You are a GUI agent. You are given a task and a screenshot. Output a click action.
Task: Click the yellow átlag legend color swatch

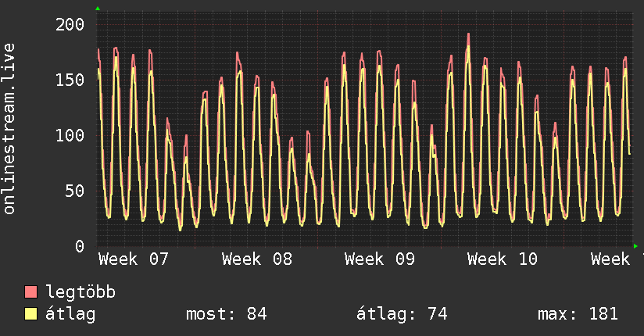(31, 314)
